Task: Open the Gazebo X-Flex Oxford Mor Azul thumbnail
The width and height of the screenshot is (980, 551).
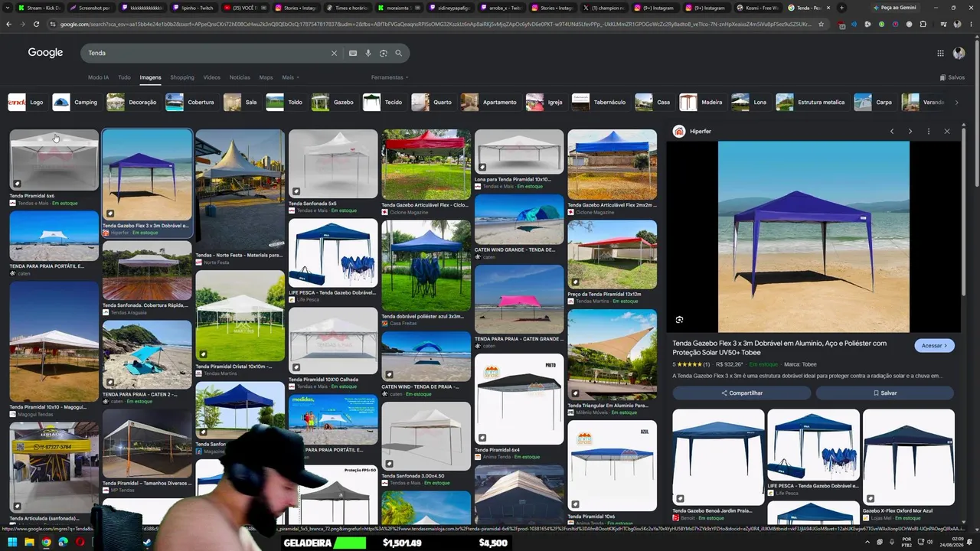Action: pos(909,456)
